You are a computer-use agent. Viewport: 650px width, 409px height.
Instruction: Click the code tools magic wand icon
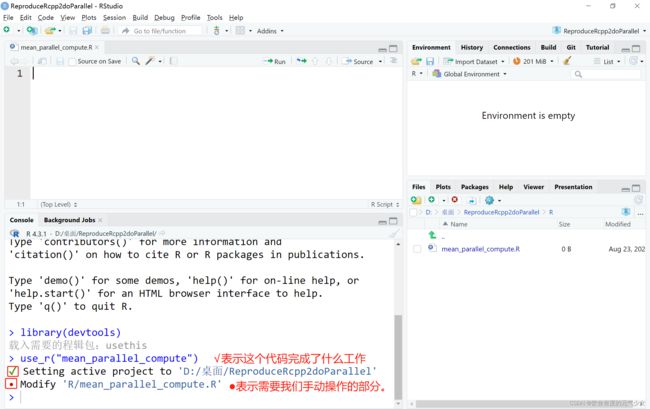(150, 61)
